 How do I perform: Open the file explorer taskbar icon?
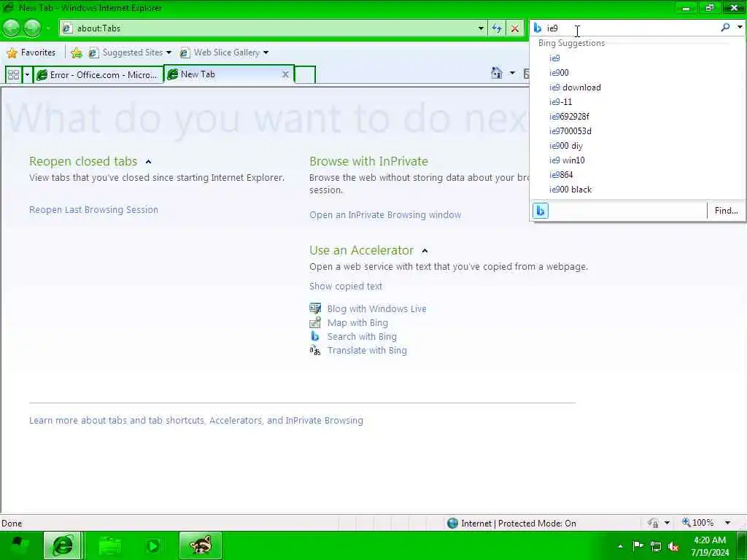[109, 545]
